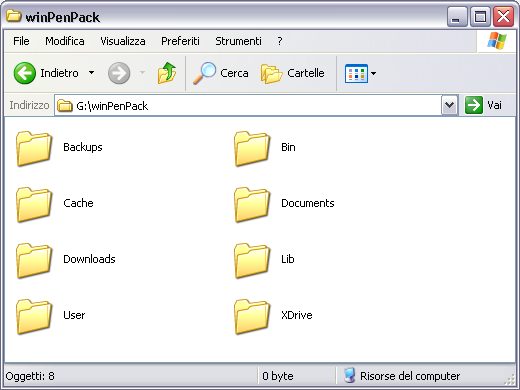Open the Strumenti menu

click(238, 41)
